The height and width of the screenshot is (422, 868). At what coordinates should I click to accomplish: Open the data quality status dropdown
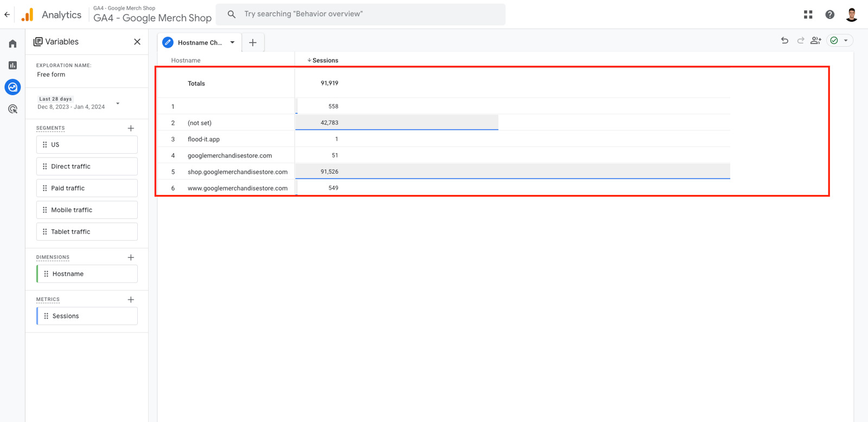point(840,40)
